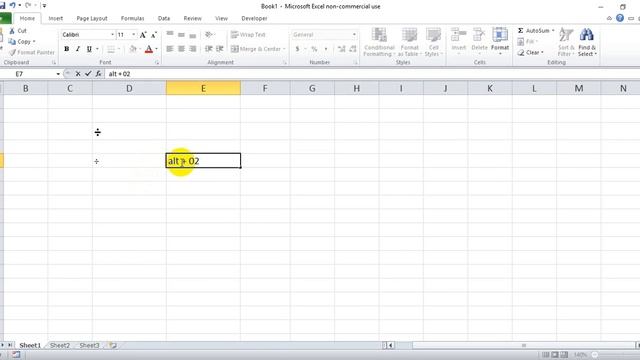Click the Insert Worksheet tab icon
Image resolution: width=640 pixels, height=360 pixels.
click(112, 345)
